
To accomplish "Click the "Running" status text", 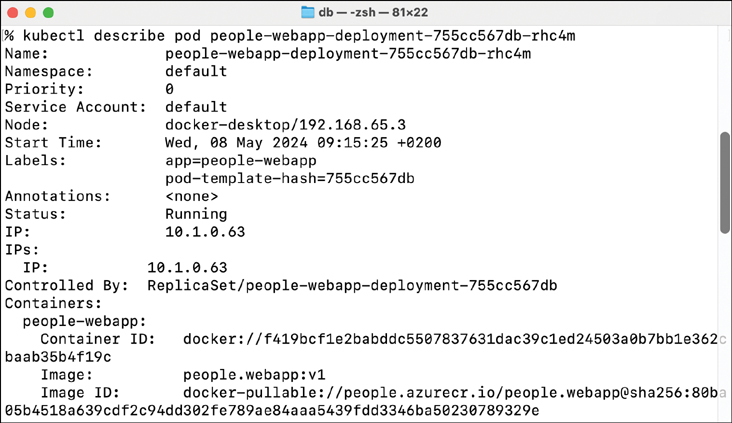I will [x=196, y=214].
